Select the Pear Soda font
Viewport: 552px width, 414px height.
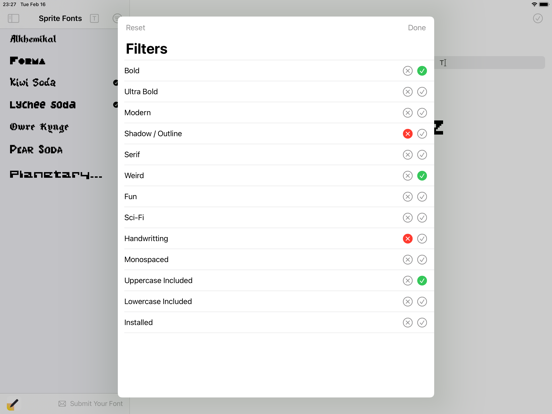coord(36,149)
